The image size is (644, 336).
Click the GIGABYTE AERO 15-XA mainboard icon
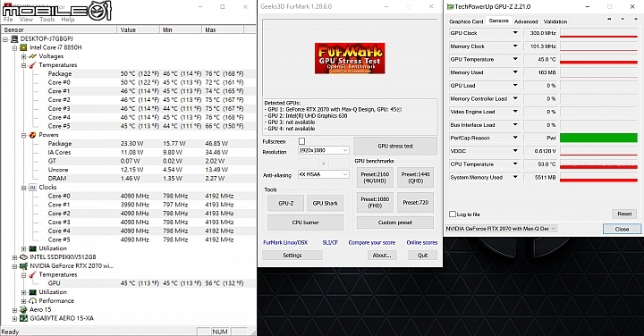click(x=23, y=318)
